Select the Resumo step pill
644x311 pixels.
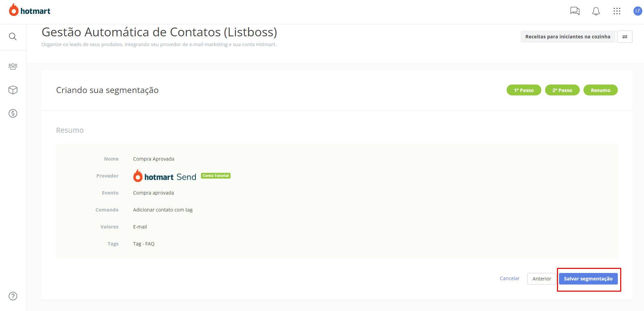tap(600, 90)
